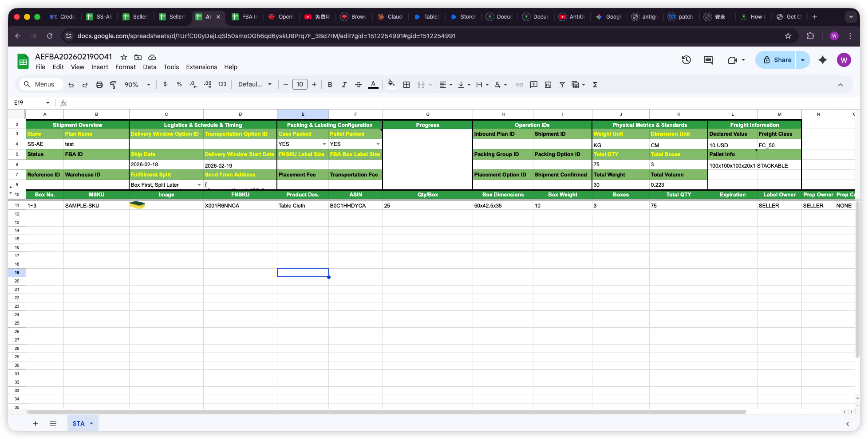The height and width of the screenshot is (439, 868).
Task: Open the Extensions menu
Action: point(201,67)
